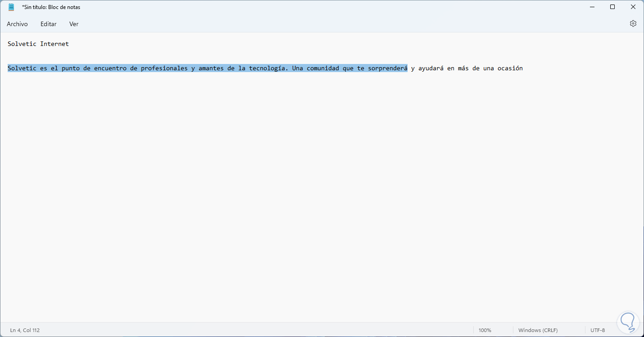Click the word 'ayudará' in the text
This screenshot has height=337, width=644.
(x=431, y=68)
